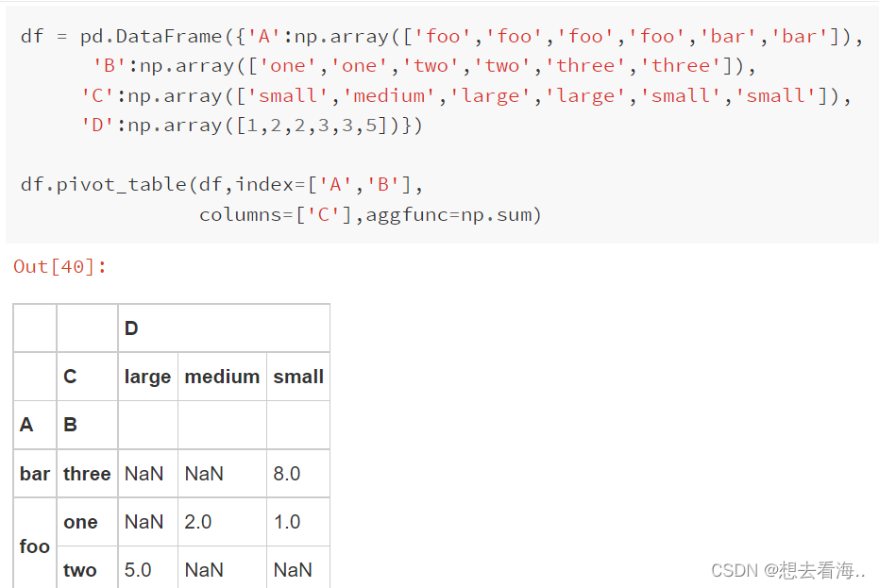Select the 'small' column header

coord(298,377)
